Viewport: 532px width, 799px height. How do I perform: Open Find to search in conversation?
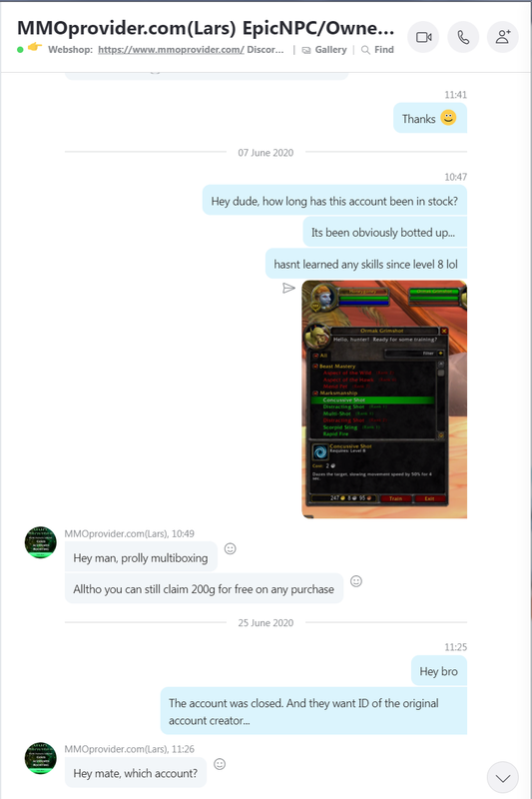point(377,49)
